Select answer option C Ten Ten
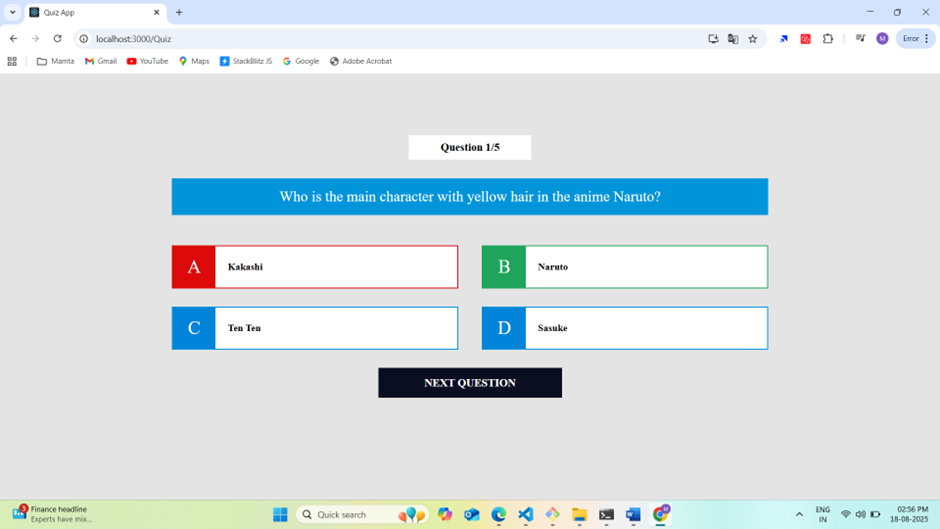This screenshot has width=940, height=529. coord(314,328)
